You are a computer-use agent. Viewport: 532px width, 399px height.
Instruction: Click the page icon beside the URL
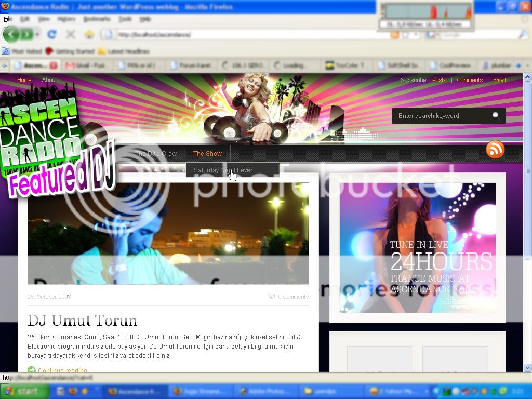point(108,34)
